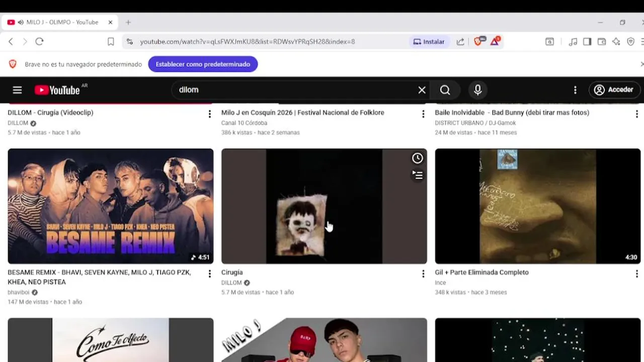The width and height of the screenshot is (644, 362).
Task: Open Milo J en Cosquín 2026 title
Action: pyautogui.click(x=303, y=113)
